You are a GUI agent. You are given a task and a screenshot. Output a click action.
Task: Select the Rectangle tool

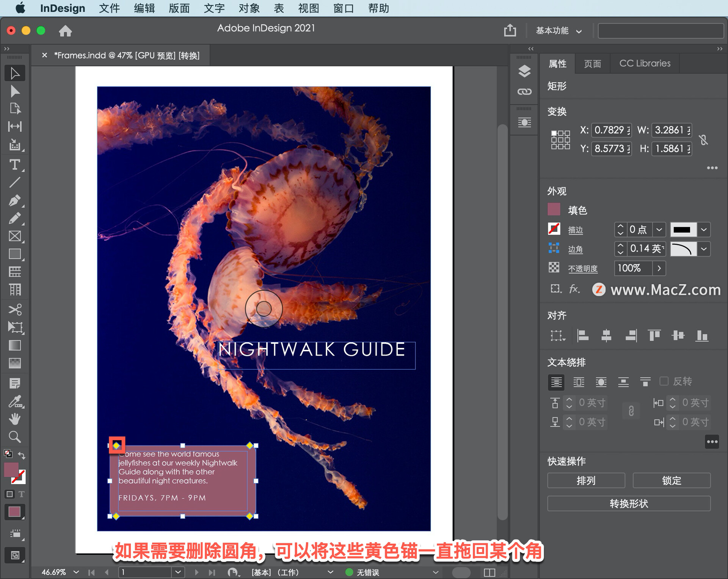pos(15,254)
